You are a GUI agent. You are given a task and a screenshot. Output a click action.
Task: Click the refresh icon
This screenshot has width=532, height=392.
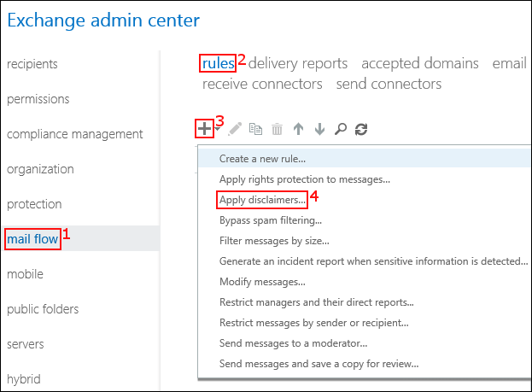[x=361, y=129]
